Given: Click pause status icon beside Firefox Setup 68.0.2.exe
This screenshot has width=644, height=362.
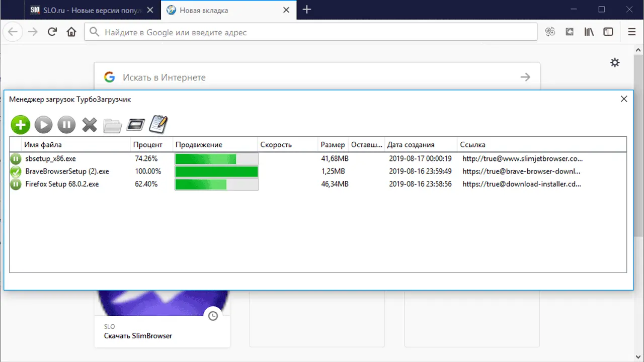Looking at the screenshot, I should click(16, 185).
